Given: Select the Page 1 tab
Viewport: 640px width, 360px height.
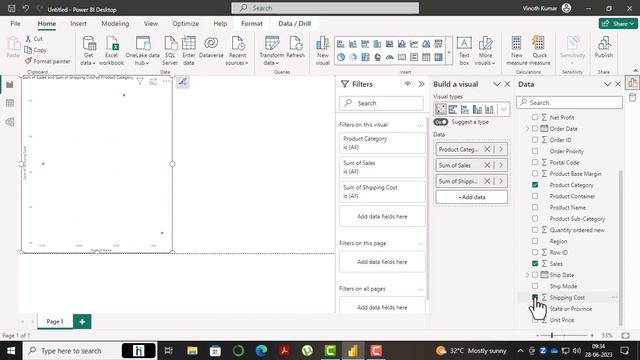Looking at the screenshot, I should (55, 322).
